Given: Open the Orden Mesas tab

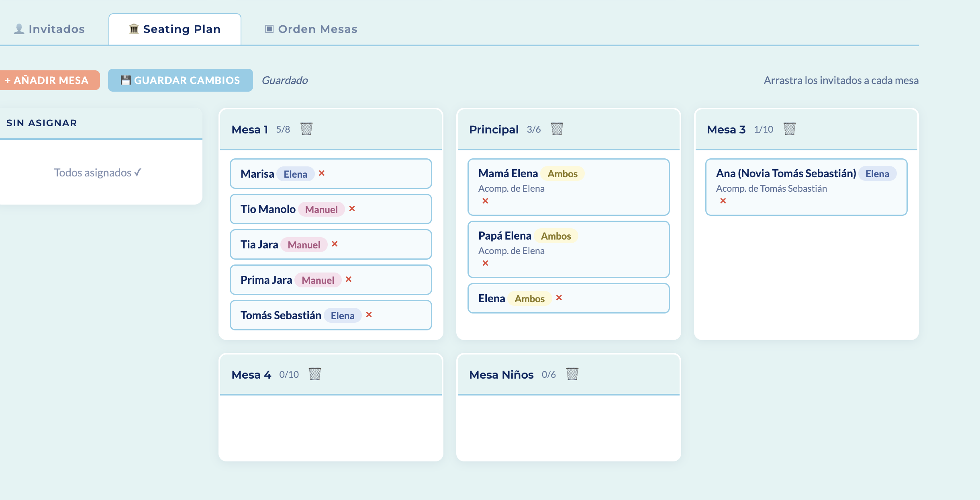Looking at the screenshot, I should coord(311,29).
